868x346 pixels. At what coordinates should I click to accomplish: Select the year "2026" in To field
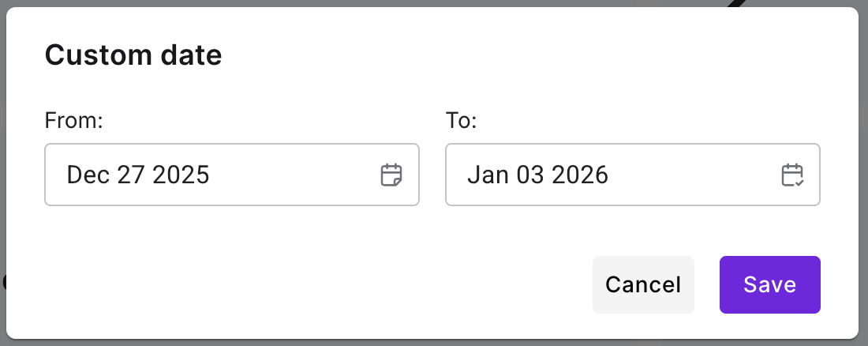coord(580,175)
